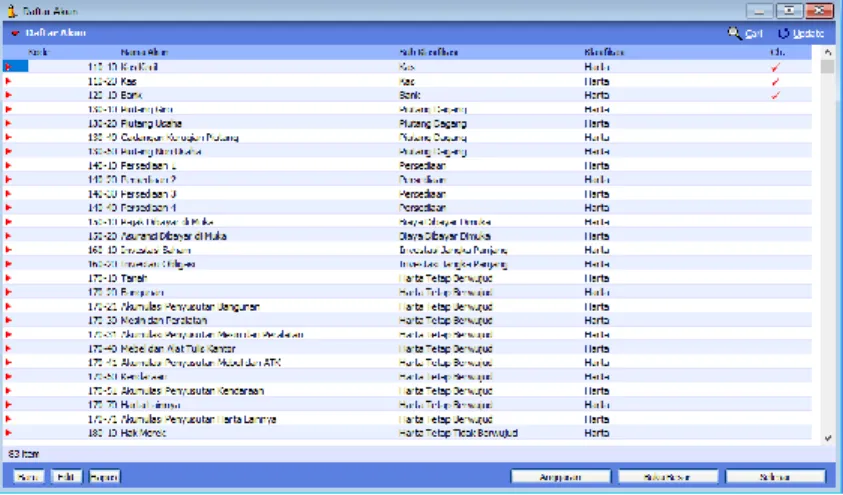The image size is (843, 495).
Task: Click red arrow of Akumulasi Penyusutan Bangunan row
Action: (8, 306)
